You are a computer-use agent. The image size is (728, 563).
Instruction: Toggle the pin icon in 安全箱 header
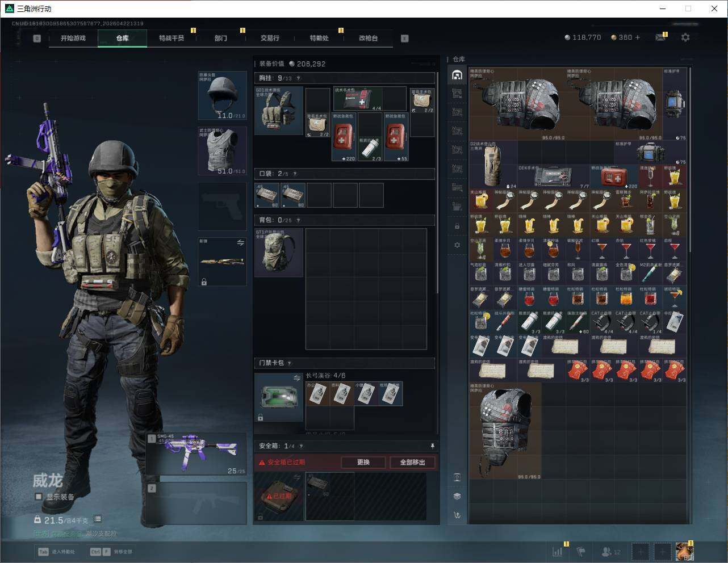coord(432,446)
